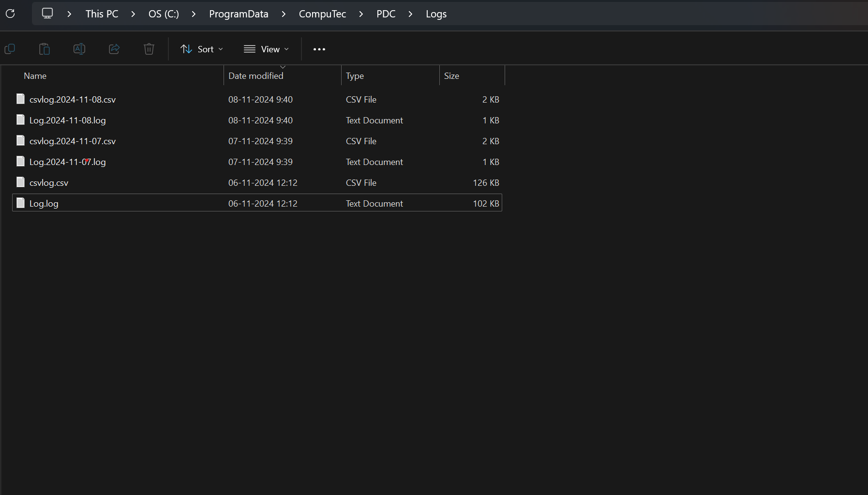Toggle descending sort on Date modified column
Viewport: 868px width, 495px height.
point(255,75)
